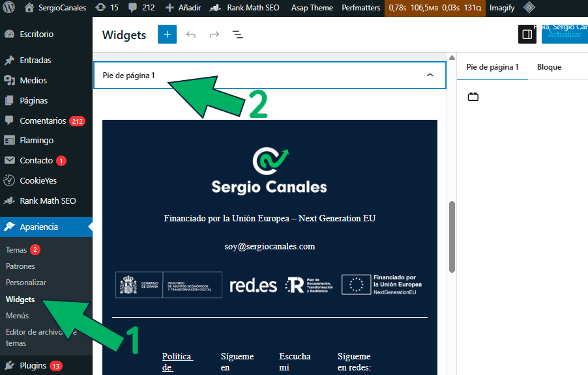Screen dimensions: 588x375
Task: Toggle the settings sidebar panel
Action: 527,34
